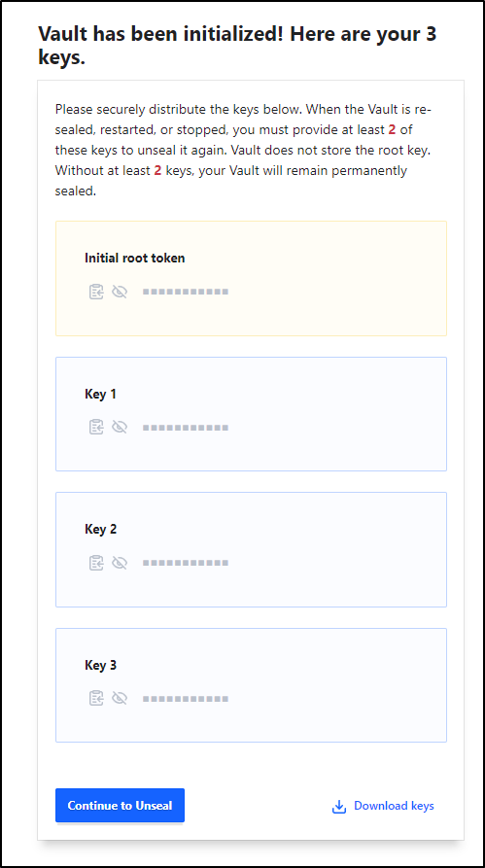
Task: Copy Key 3 using clipboard icon
Action: coord(96,699)
